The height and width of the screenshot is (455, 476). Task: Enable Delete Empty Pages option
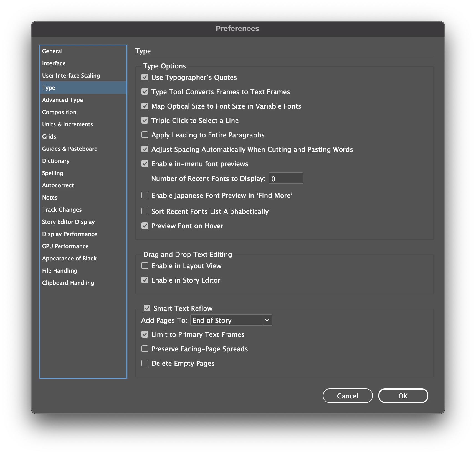(145, 363)
